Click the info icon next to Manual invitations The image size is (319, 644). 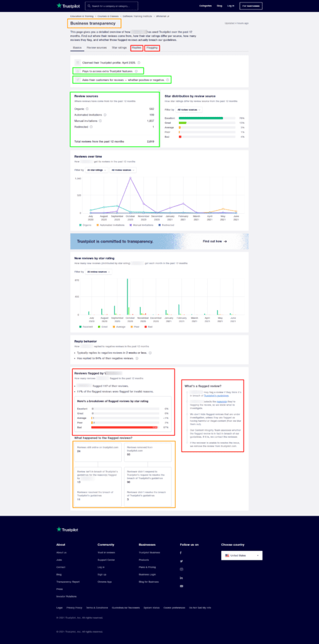click(100, 121)
